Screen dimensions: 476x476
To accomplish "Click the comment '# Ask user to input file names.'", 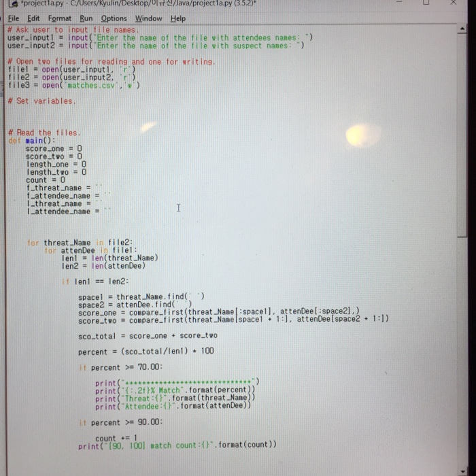I will click(73, 30).
